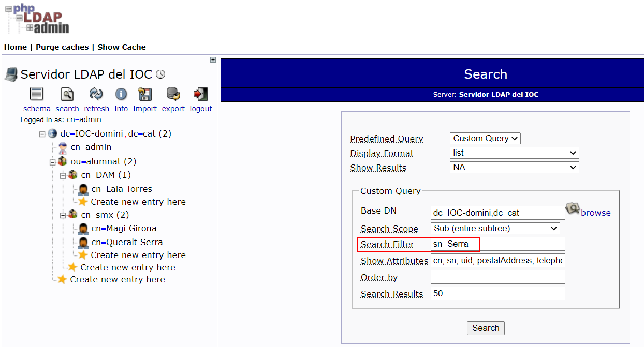Open the Display Format list dropdown
Image resolution: width=644 pixels, height=361 pixels.
tap(514, 153)
